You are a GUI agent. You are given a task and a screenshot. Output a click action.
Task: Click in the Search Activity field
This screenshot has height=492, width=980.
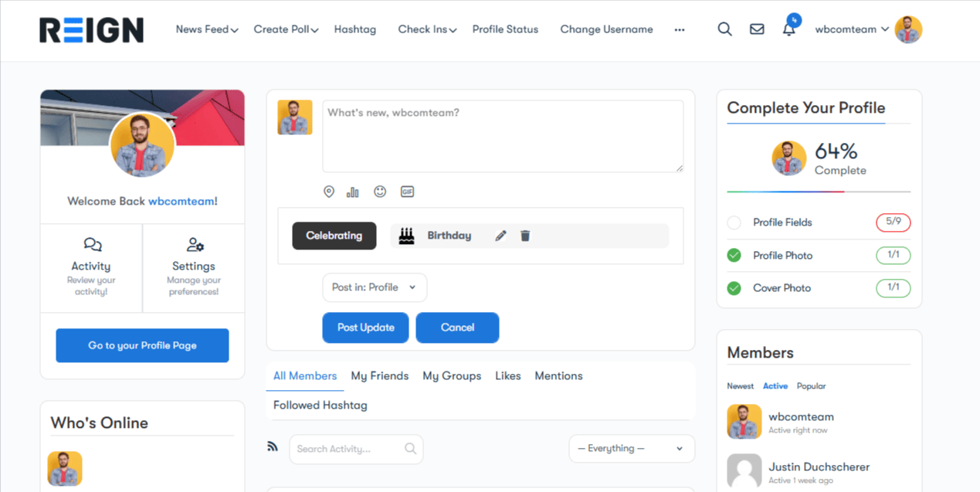348,449
